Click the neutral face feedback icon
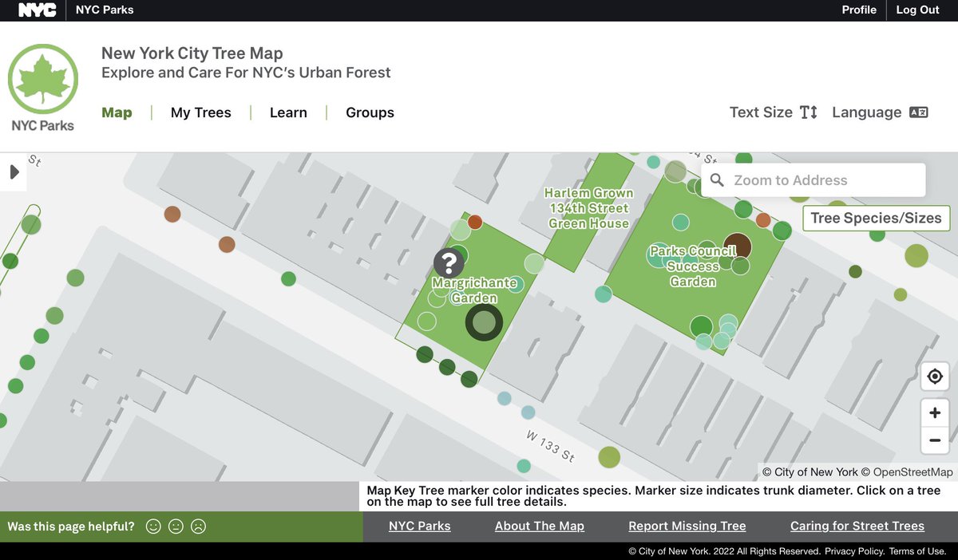958x560 pixels. [176, 526]
